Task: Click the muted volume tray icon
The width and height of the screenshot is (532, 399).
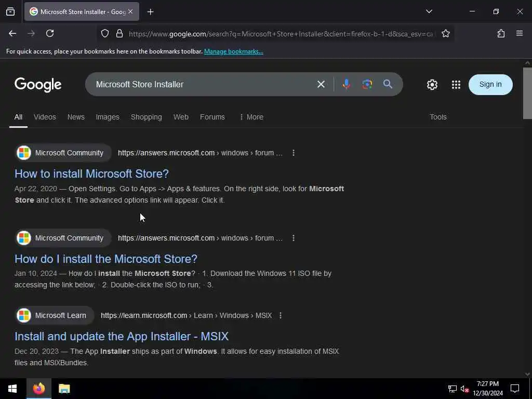Action: [x=464, y=389]
